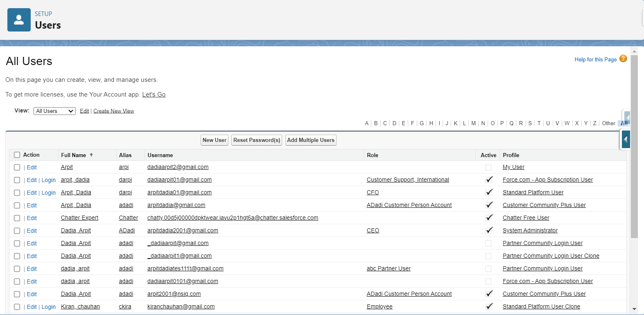This screenshot has width=644, height=315.
Task: Click the vertical scrollbar thumb
Action: [x=634, y=147]
